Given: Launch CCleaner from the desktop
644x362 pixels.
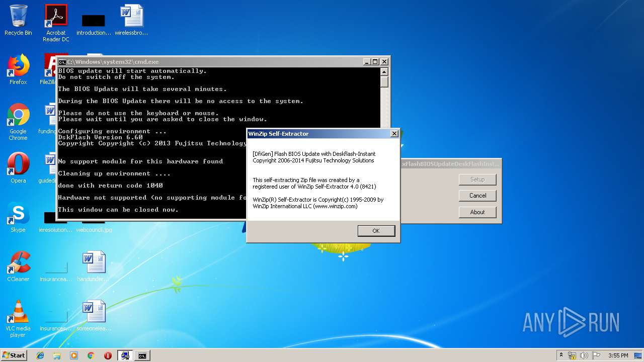Looking at the screenshot, I should [18, 266].
